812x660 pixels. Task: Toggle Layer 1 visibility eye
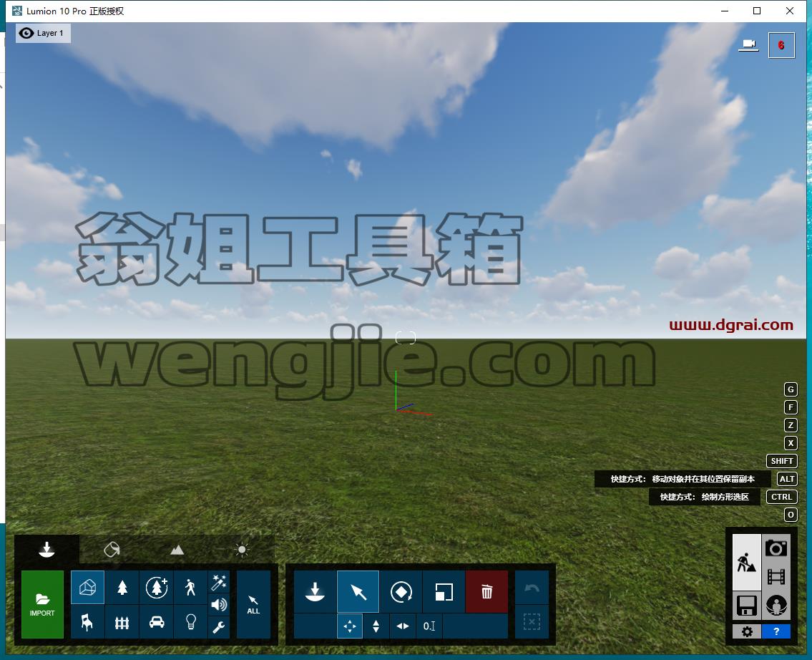(x=26, y=33)
